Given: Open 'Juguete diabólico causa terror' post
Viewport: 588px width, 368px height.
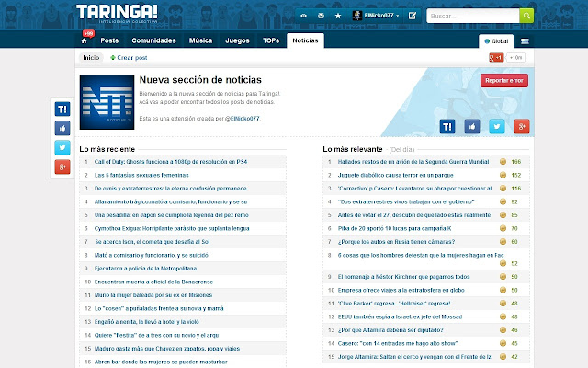Looking at the screenshot, I should (396, 175).
